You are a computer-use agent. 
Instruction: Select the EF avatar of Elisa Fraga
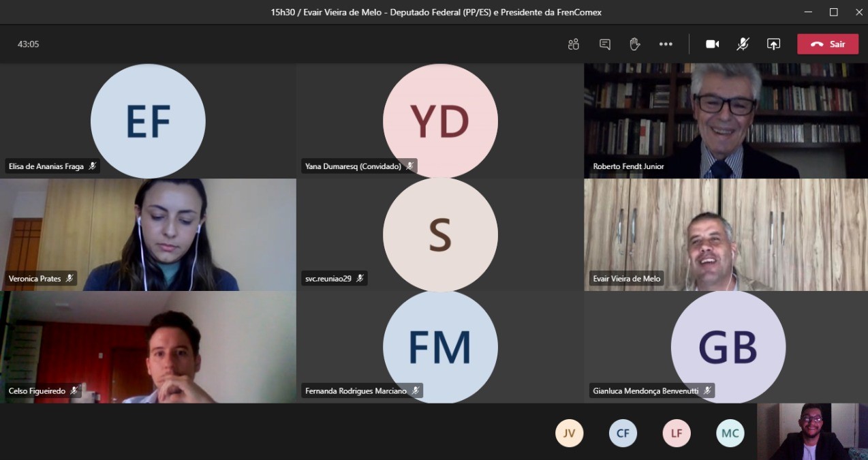148,120
